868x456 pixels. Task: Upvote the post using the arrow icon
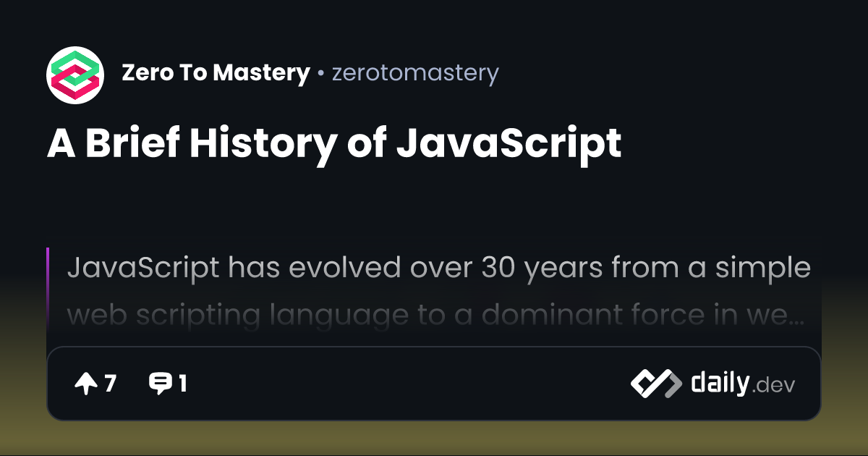86,384
